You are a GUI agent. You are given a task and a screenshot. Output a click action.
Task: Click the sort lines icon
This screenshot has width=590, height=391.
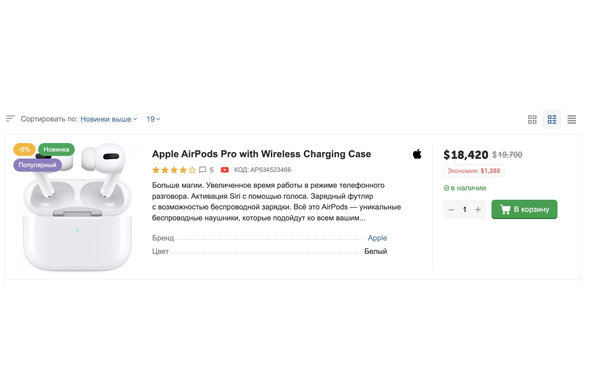click(11, 119)
